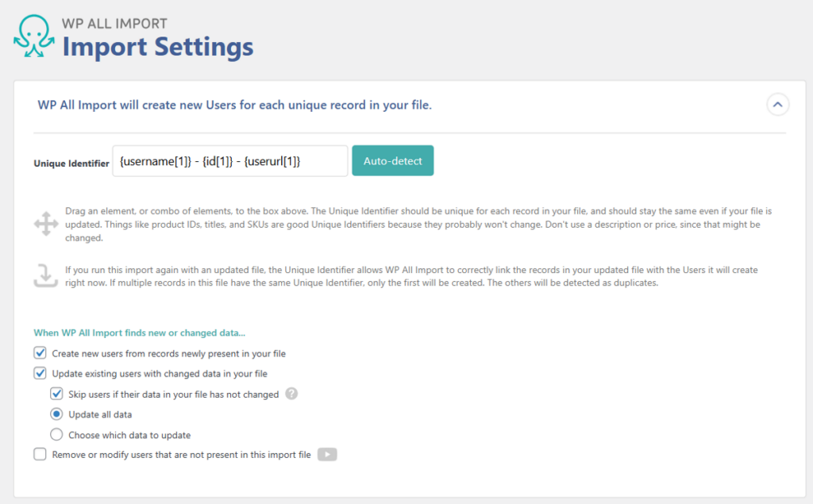Image resolution: width=813 pixels, height=504 pixels.
Task: Choose the "Choose which data to update" option
Action: pyautogui.click(x=56, y=434)
